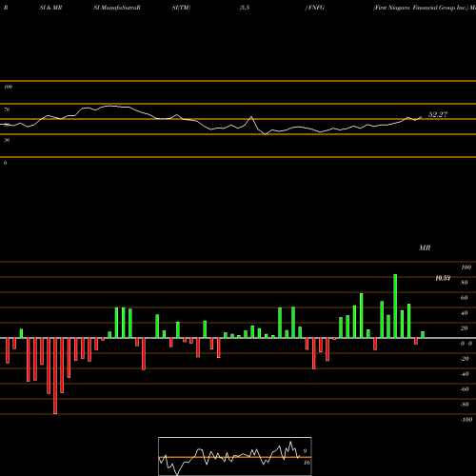Click the 80 label on the MR axis

[x=465, y=283]
